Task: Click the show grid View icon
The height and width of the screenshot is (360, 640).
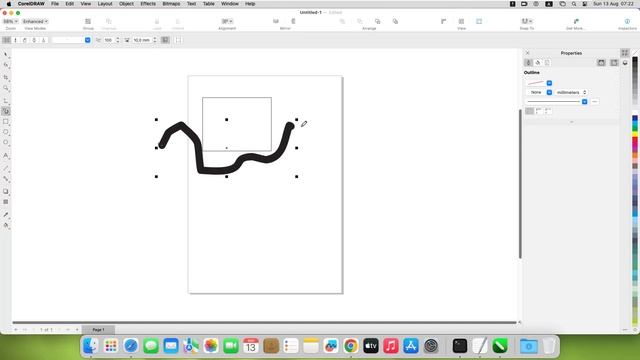Action: (x=461, y=21)
